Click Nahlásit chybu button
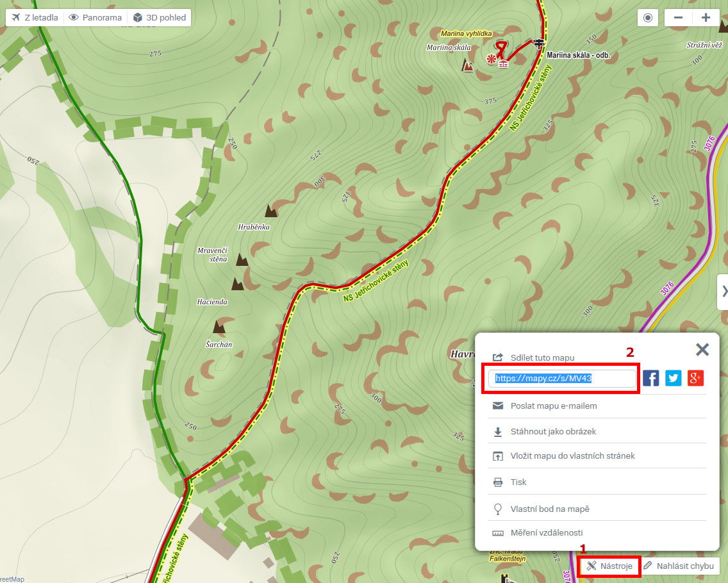 679,566
